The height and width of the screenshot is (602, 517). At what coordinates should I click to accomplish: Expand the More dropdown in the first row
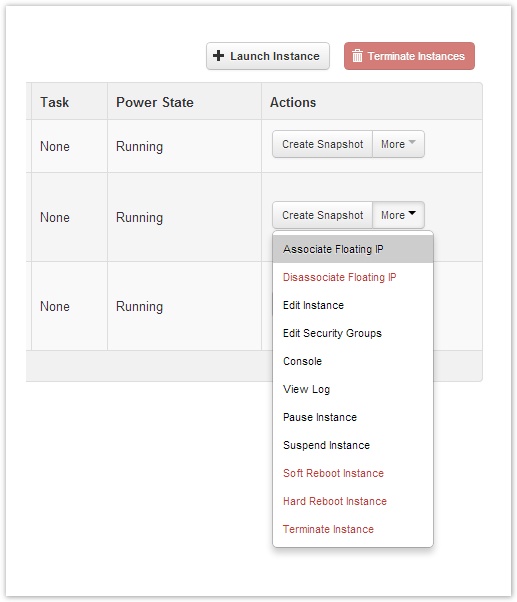398,144
